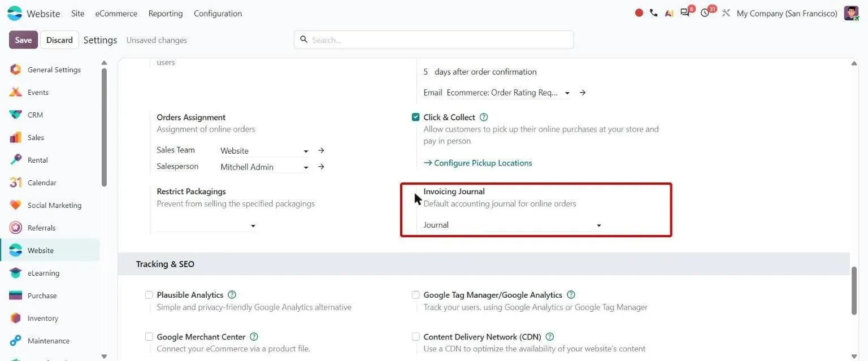Image resolution: width=868 pixels, height=361 pixels.
Task: Open the Configuration menu
Action: [218, 14]
